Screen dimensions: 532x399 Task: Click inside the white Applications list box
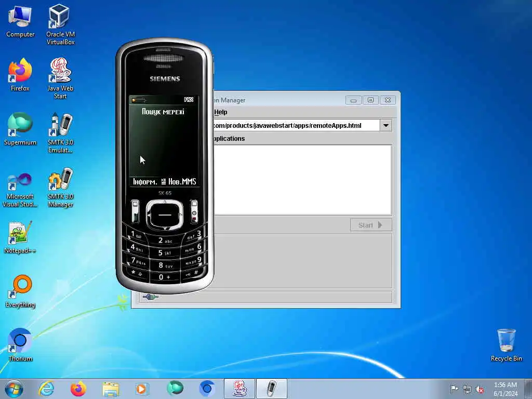[x=302, y=180]
